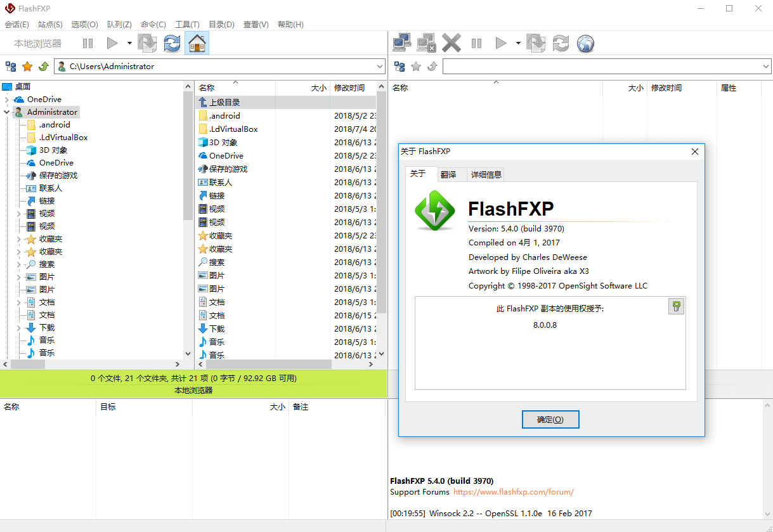This screenshot has width=773, height=532.
Task: Open the local path C:\Users\Administrator dropdown
Action: pos(379,67)
